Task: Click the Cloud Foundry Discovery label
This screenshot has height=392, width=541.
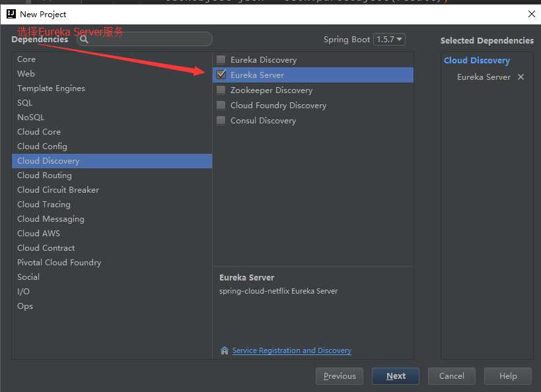Action: pyautogui.click(x=279, y=105)
